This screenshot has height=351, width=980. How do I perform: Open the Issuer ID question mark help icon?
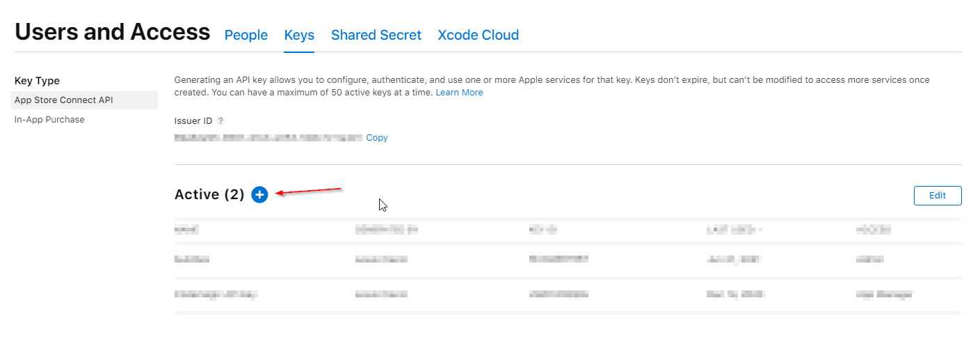(x=220, y=120)
